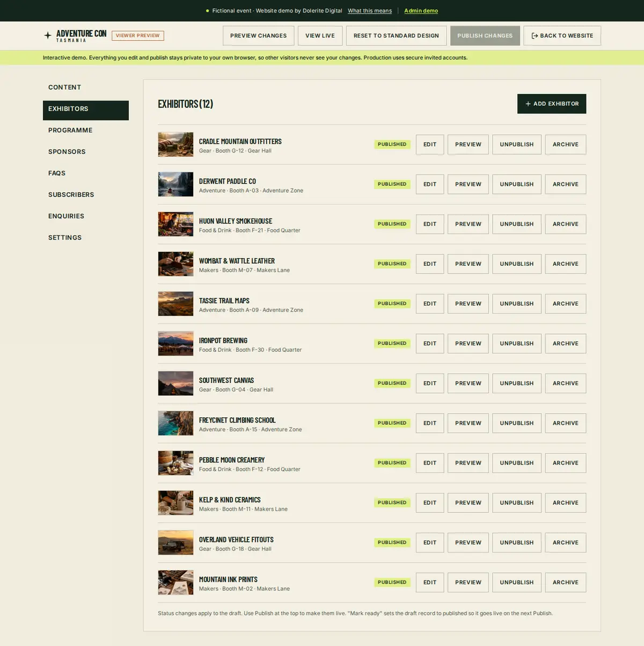The width and height of the screenshot is (644, 646).
Task: Reset to Standard Design
Action: (396, 35)
